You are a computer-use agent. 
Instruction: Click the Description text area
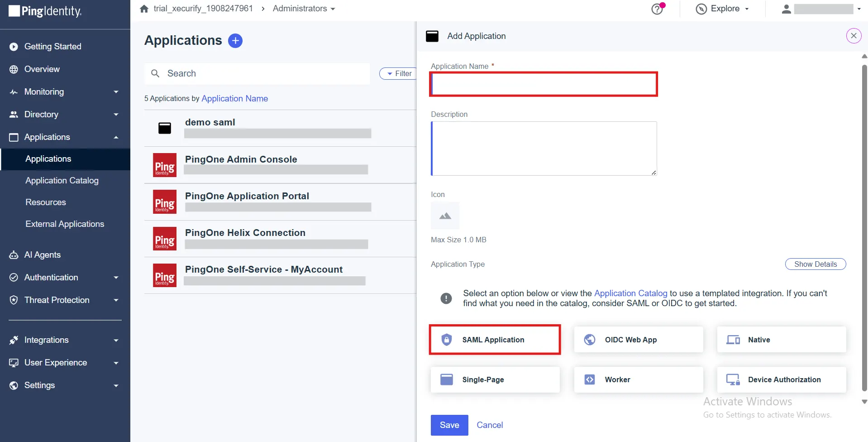[x=544, y=149]
